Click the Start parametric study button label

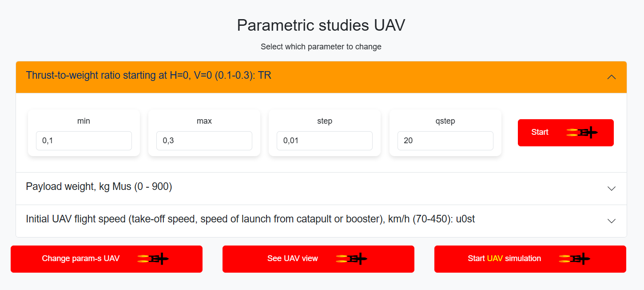(540, 132)
